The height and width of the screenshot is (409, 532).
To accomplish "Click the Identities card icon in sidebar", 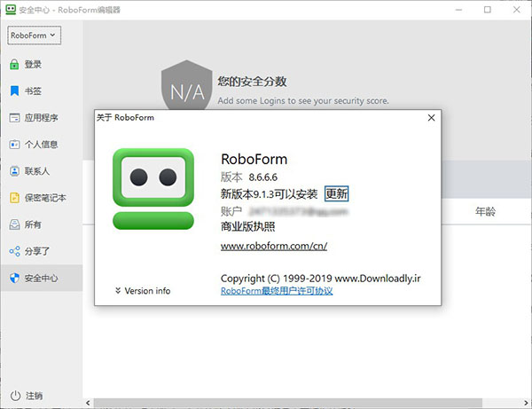I will 14,145.
